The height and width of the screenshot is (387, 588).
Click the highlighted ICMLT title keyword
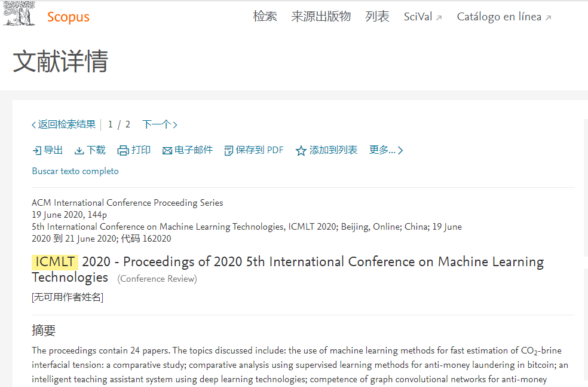pyautogui.click(x=55, y=261)
